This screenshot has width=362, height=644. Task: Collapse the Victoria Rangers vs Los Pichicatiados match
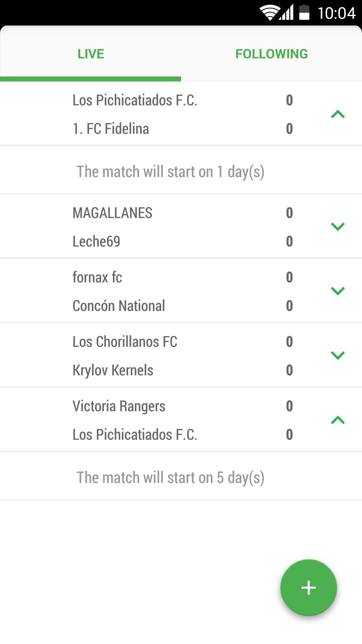point(339,420)
